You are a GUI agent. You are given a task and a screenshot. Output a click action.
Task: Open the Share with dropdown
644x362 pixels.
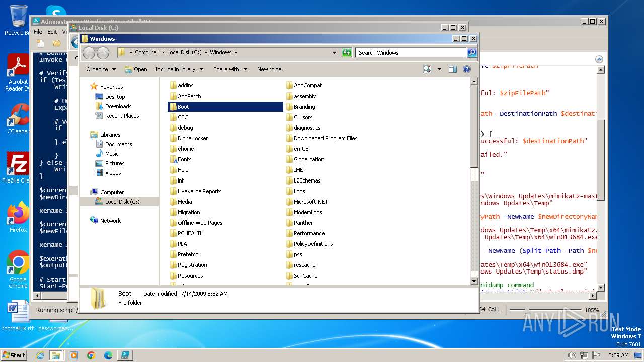230,69
